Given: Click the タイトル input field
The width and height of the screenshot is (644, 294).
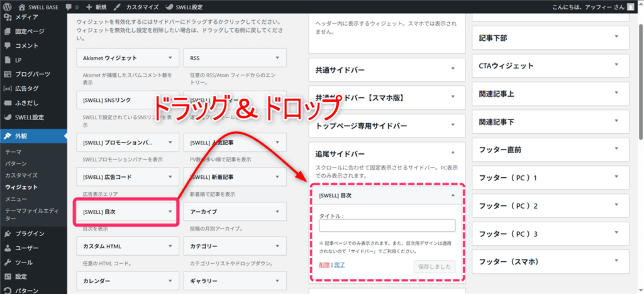Looking at the screenshot, I should [387, 226].
